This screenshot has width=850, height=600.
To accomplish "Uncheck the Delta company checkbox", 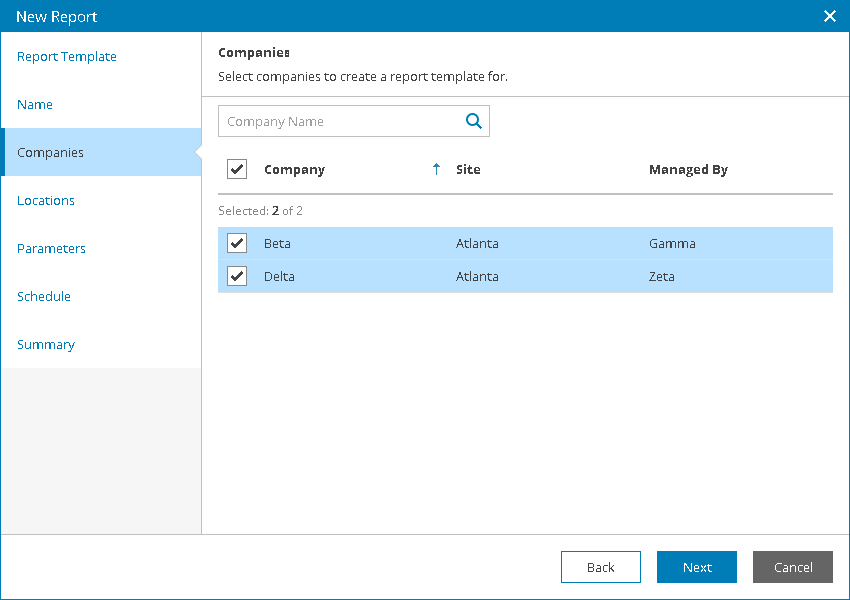I will (x=237, y=276).
